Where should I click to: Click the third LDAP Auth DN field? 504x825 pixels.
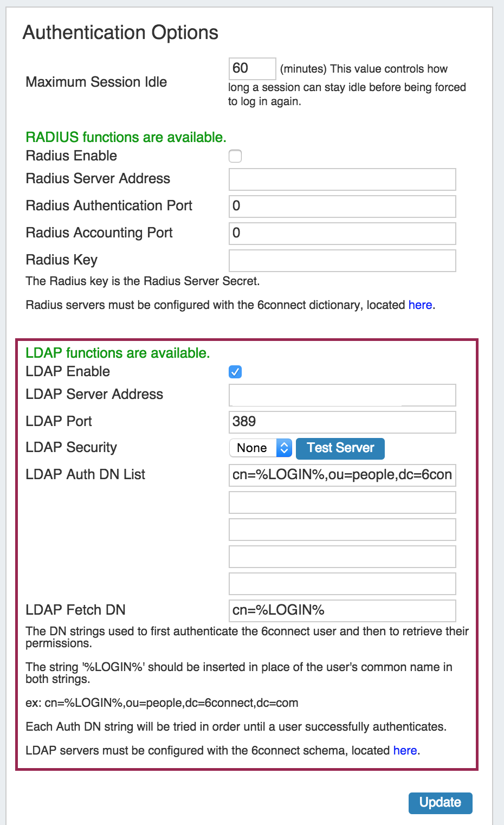pos(342,529)
